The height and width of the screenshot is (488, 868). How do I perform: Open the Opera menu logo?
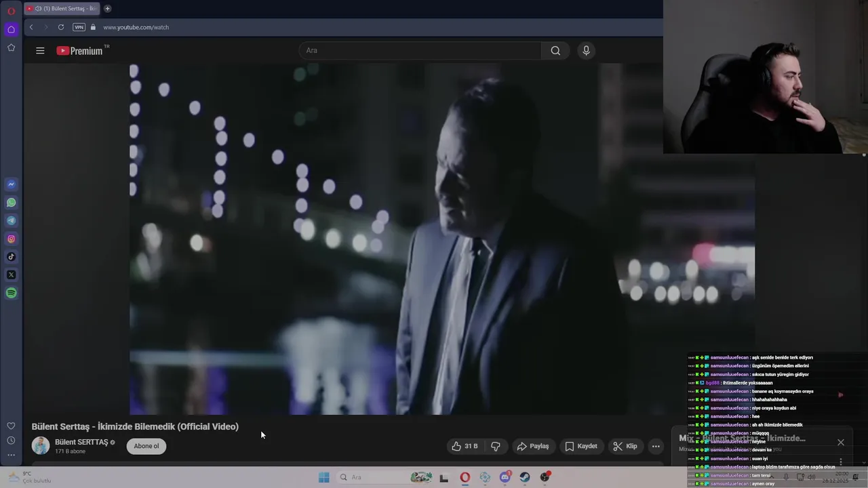[11, 11]
